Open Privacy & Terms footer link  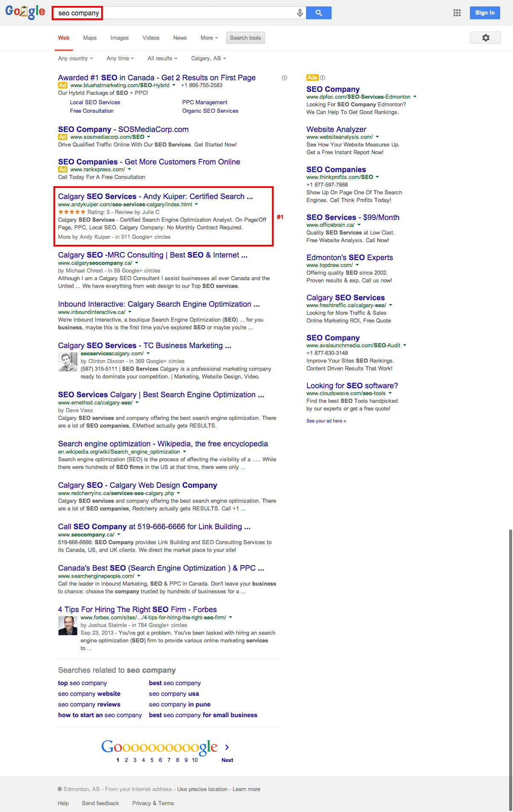[x=153, y=803]
